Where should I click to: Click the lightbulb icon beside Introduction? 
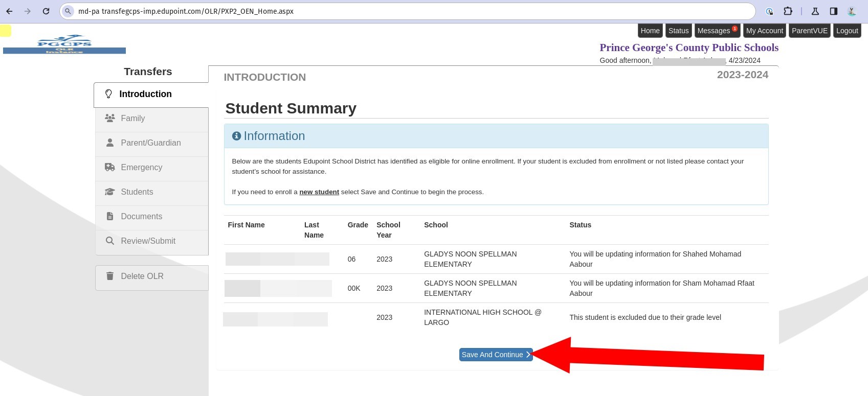coord(108,94)
